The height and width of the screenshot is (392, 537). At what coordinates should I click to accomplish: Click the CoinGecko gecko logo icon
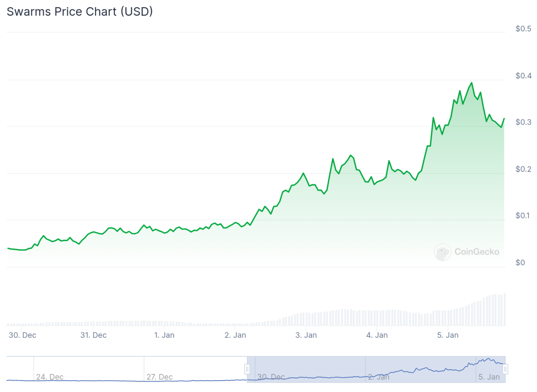click(x=443, y=252)
